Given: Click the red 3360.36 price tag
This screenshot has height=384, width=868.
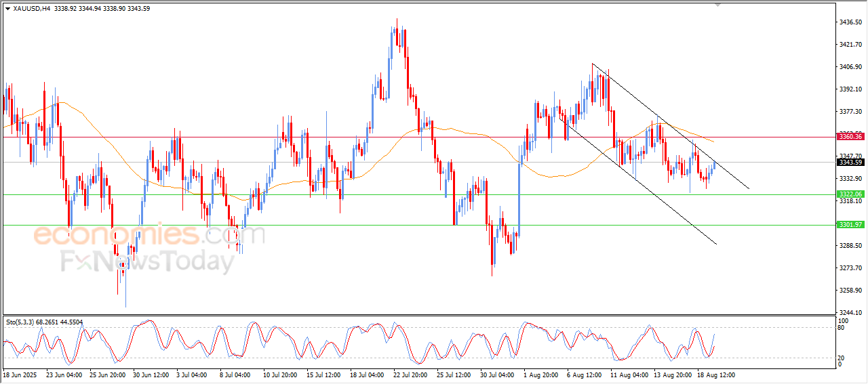Looking at the screenshot, I should click(x=850, y=137).
